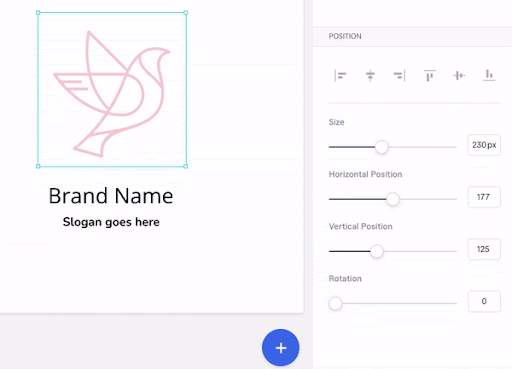This screenshot has height=369, width=512.
Task: Click the top-left selection handle of the logo
Action: (x=38, y=13)
